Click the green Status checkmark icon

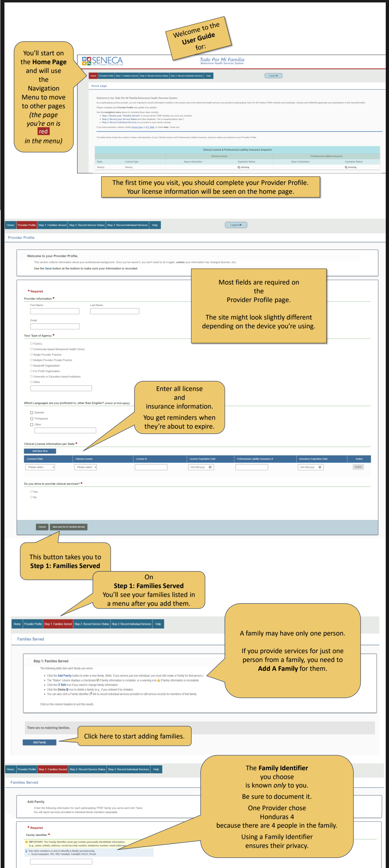(98, 680)
